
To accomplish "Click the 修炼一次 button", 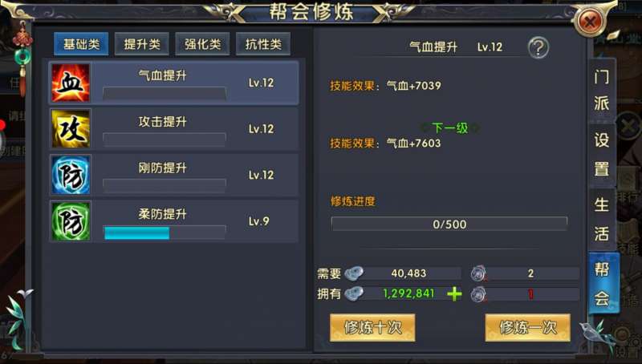I will click(528, 328).
